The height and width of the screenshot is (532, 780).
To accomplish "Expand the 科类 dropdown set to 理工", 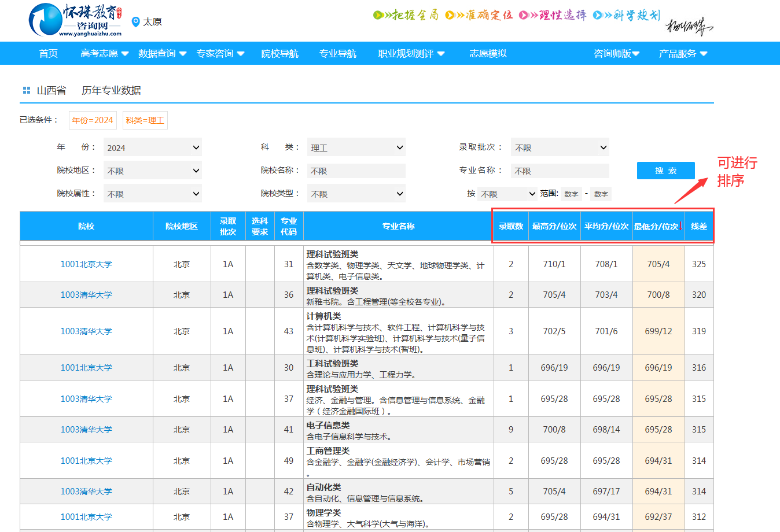I will (356, 147).
